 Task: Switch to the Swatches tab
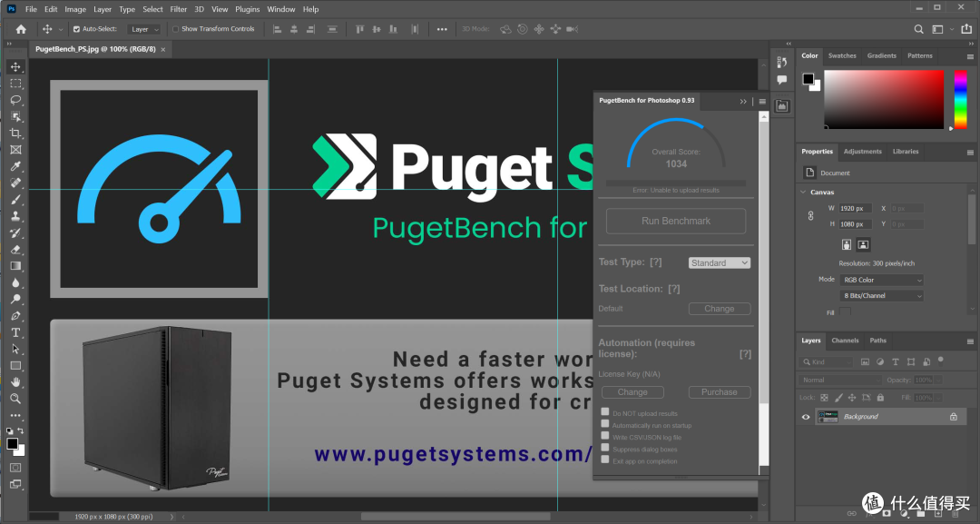(842, 55)
